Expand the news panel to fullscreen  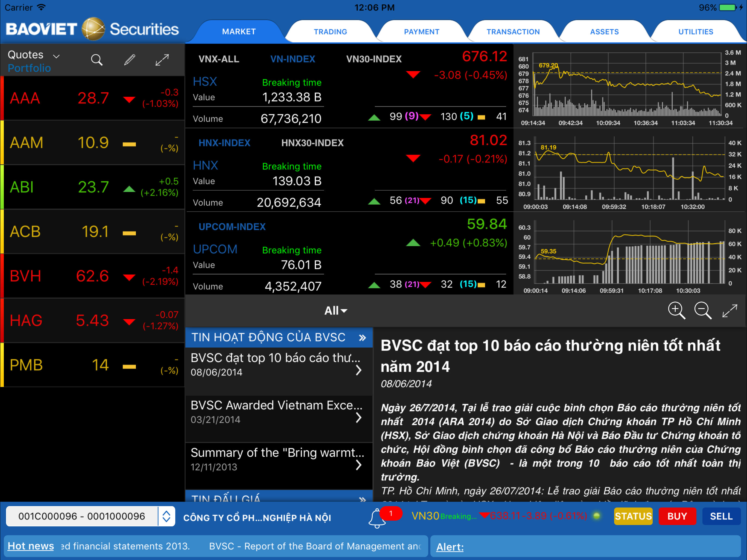[x=730, y=310]
